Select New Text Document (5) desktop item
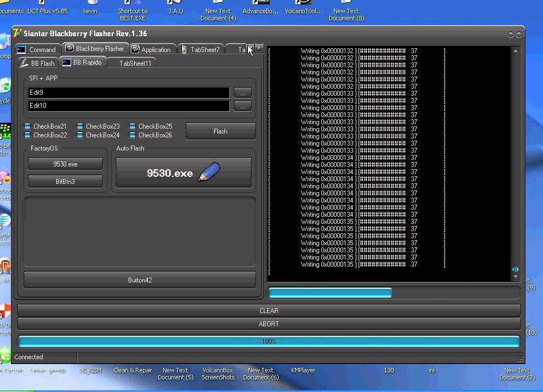Image resolution: width=543 pixels, height=392 pixels. click(x=176, y=373)
